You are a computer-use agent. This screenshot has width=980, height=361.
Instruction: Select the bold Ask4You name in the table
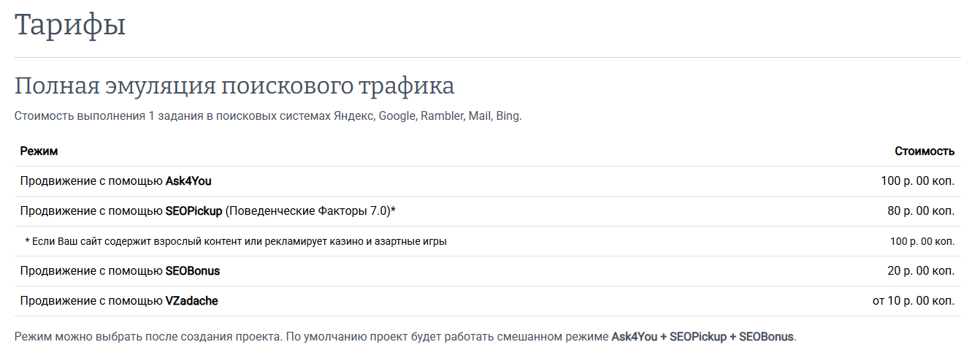(x=188, y=181)
